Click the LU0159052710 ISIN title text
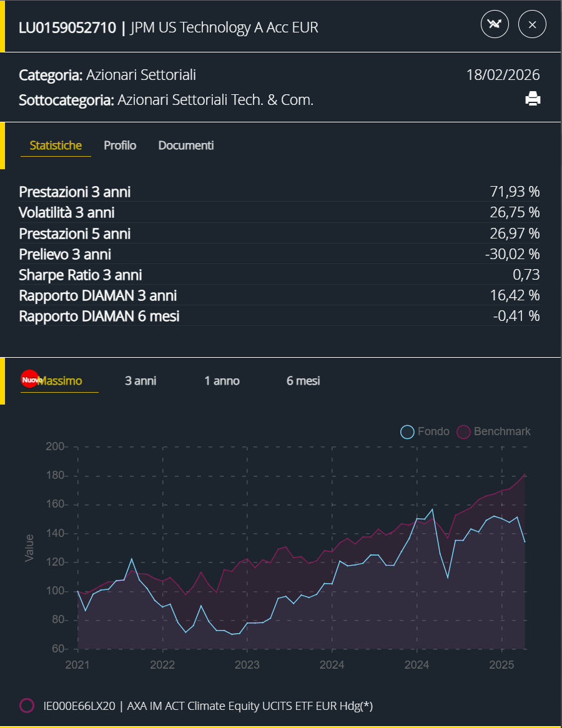 (x=67, y=27)
